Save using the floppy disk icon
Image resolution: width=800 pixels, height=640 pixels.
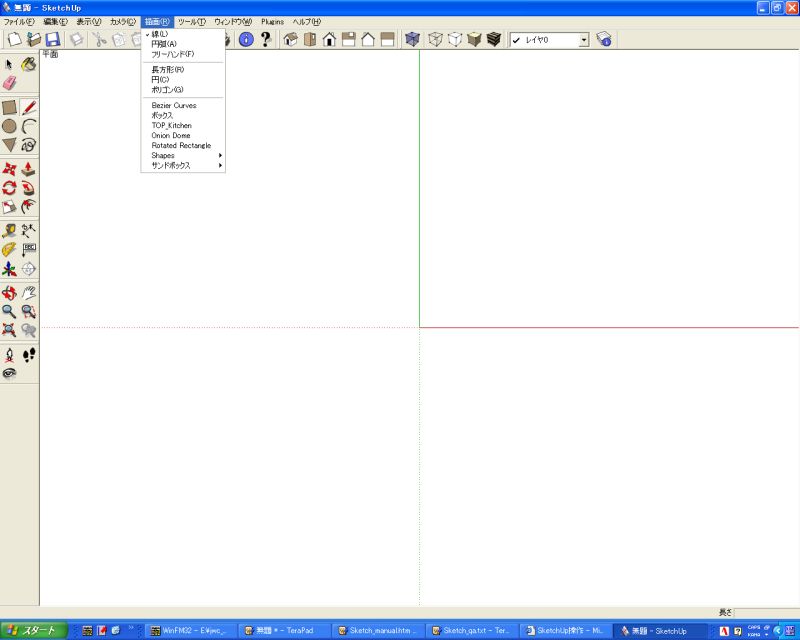coord(53,39)
